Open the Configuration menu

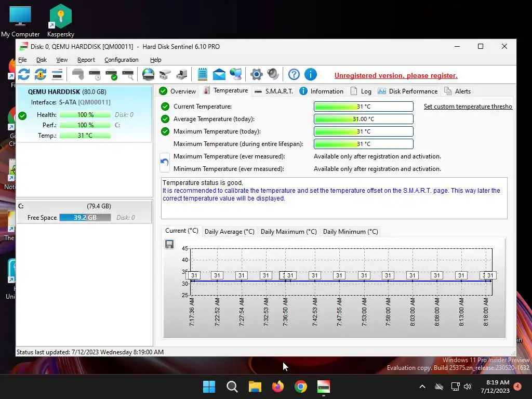[122, 60]
